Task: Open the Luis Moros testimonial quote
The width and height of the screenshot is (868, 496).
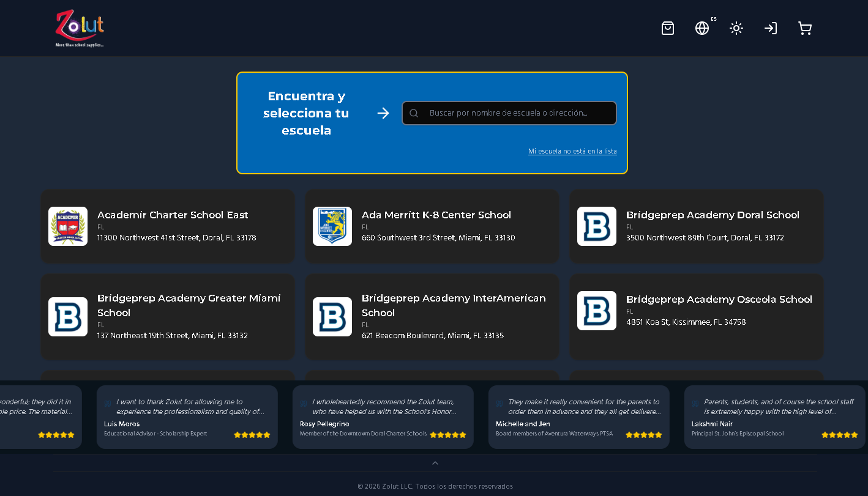Action: [x=190, y=407]
